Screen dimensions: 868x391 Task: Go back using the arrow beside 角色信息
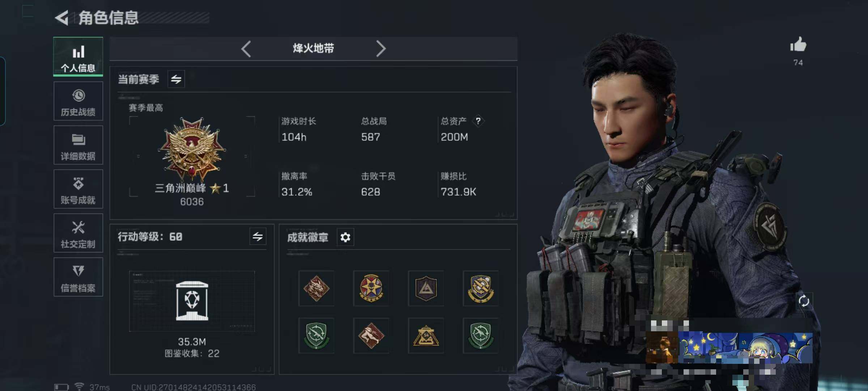point(62,18)
